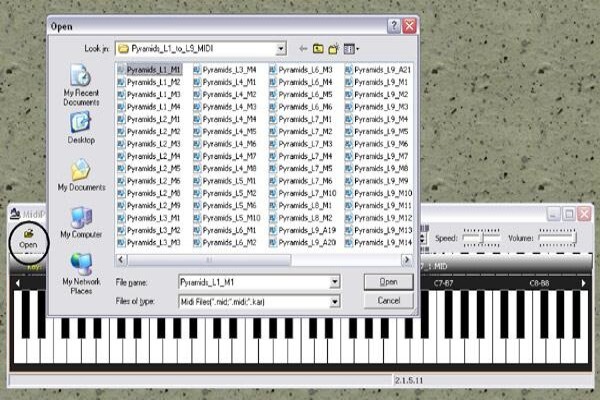Select file Pyramids_L9_M7
600x400 pixels.
coord(377,156)
